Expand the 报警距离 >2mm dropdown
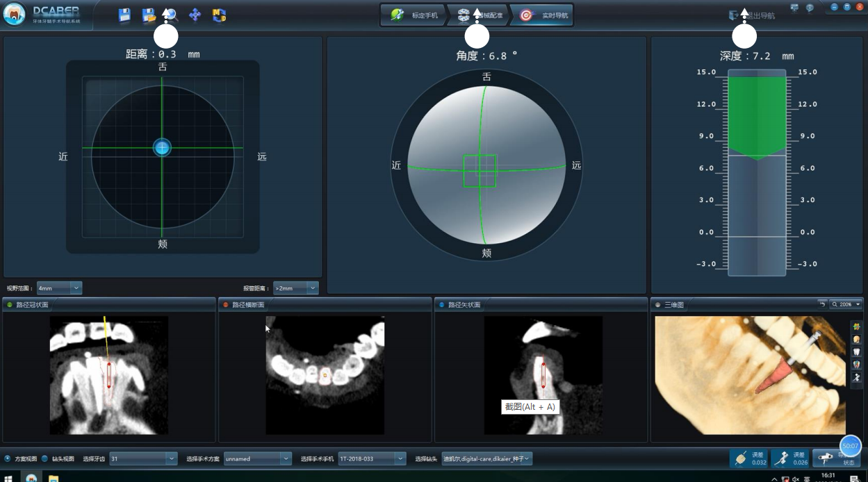This screenshot has height=482, width=868. tap(295, 288)
